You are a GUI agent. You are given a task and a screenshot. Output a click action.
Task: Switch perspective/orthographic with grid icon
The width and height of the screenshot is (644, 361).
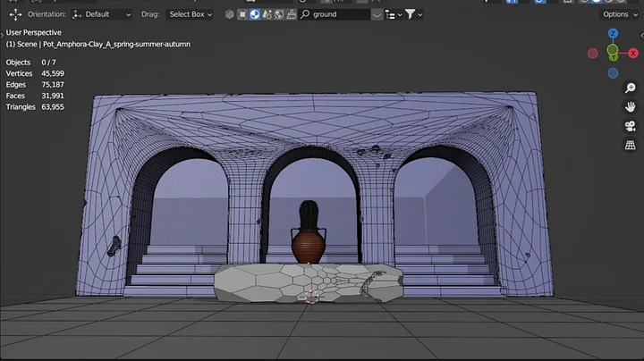coord(630,145)
